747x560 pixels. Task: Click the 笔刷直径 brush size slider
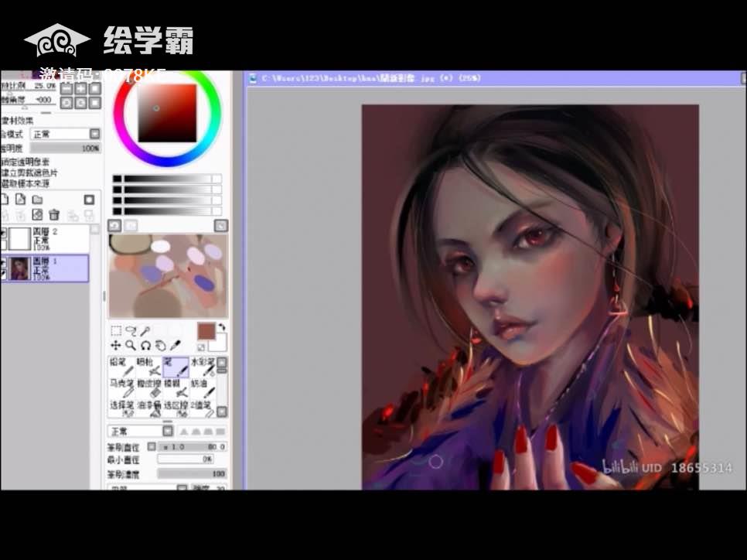(192, 446)
